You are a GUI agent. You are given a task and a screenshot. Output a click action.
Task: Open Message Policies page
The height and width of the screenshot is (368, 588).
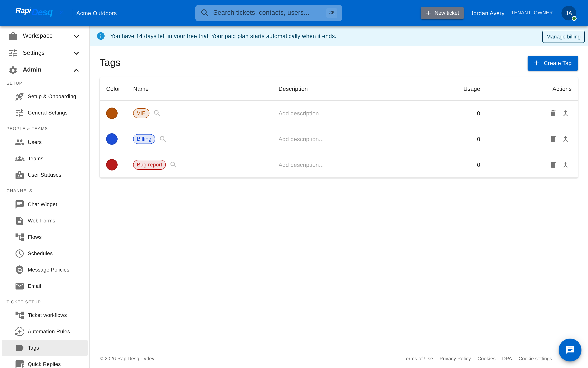coord(45,270)
